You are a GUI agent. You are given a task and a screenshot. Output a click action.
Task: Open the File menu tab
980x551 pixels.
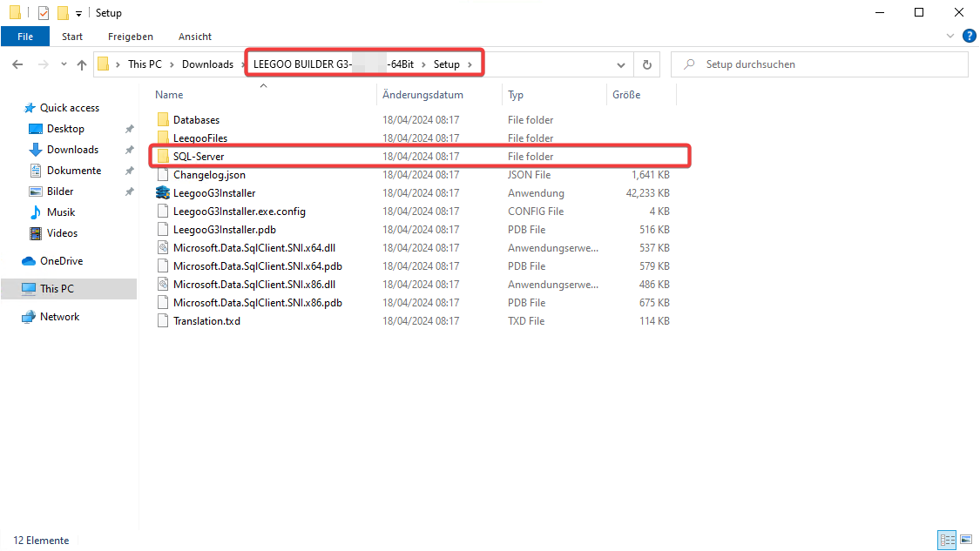25,37
